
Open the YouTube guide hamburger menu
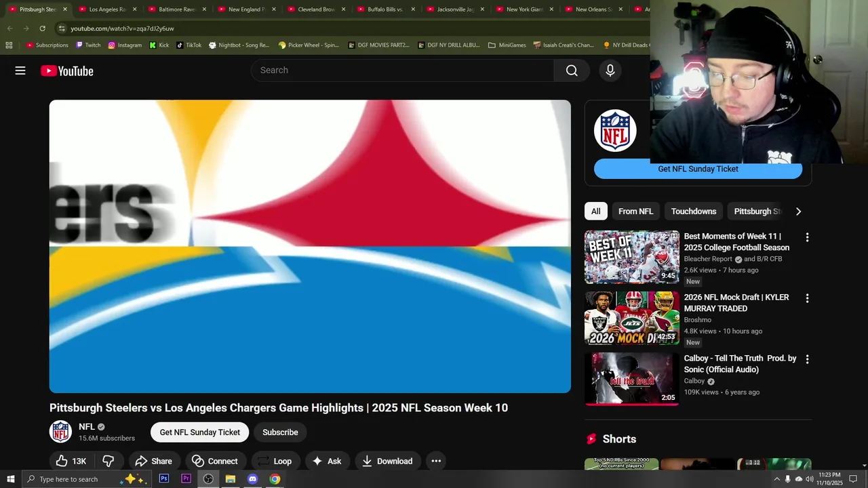coord(20,70)
